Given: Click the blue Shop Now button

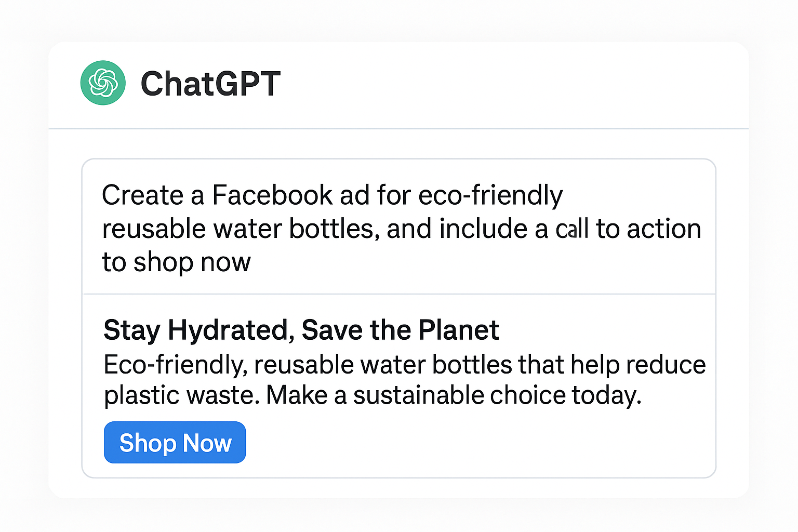Looking at the screenshot, I should point(175,443).
